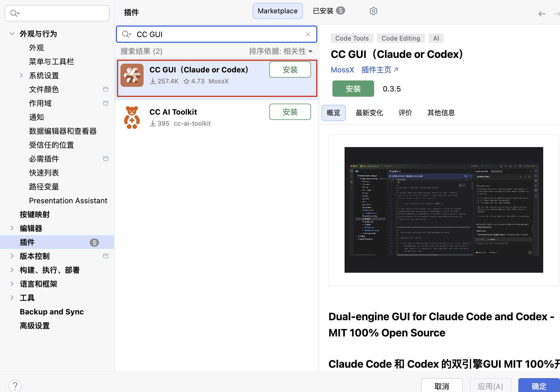
Task: Open the 插件主页 link
Action: tap(376, 70)
